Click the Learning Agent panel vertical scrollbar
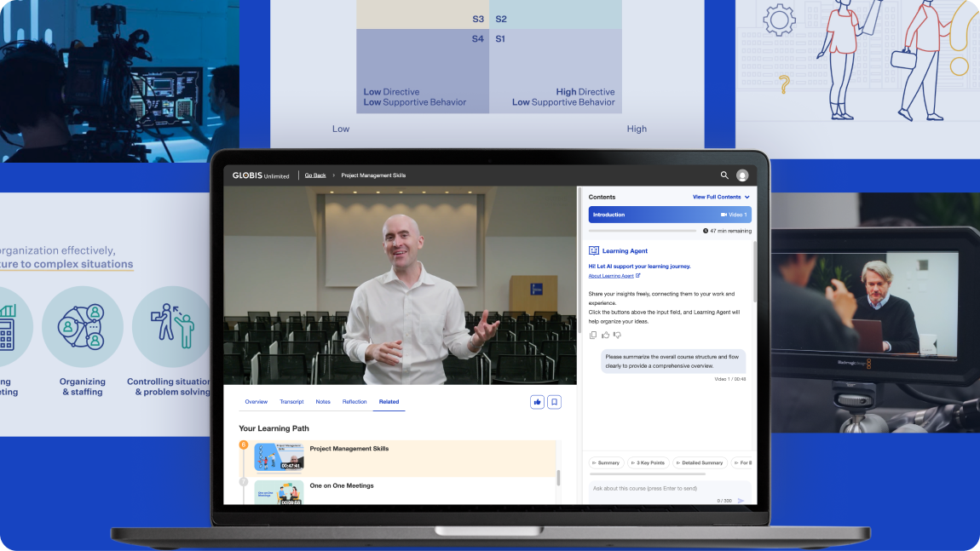This screenshot has width=980, height=551. (754, 271)
